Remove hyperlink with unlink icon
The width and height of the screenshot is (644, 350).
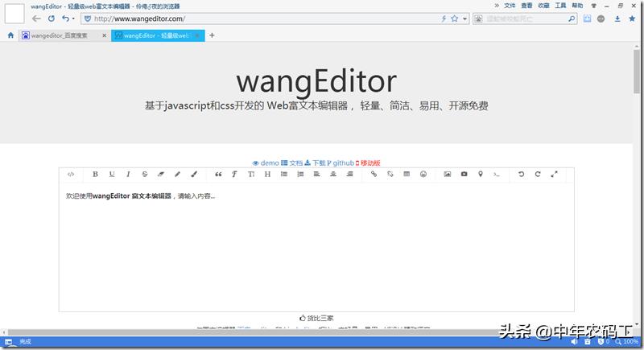click(x=390, y=175)
